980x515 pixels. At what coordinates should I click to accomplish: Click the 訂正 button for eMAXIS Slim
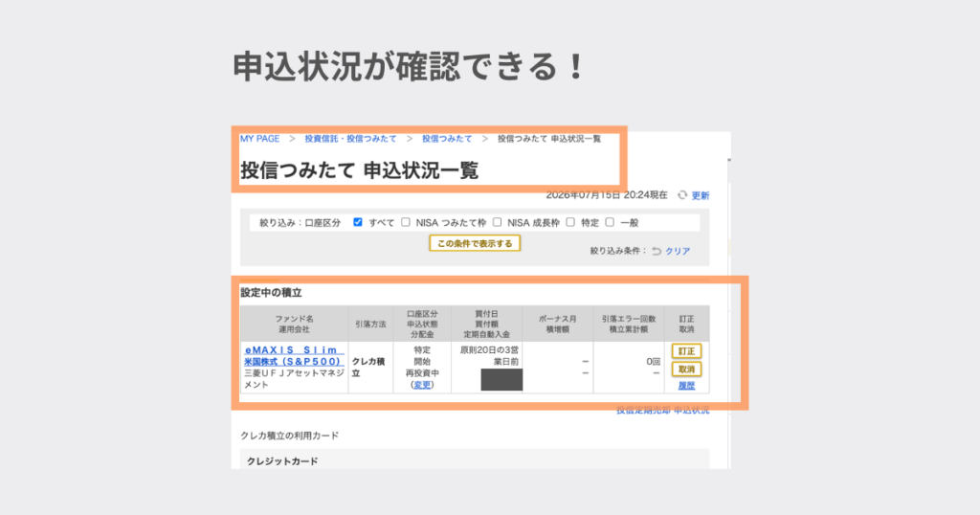(x=686, y=351)
